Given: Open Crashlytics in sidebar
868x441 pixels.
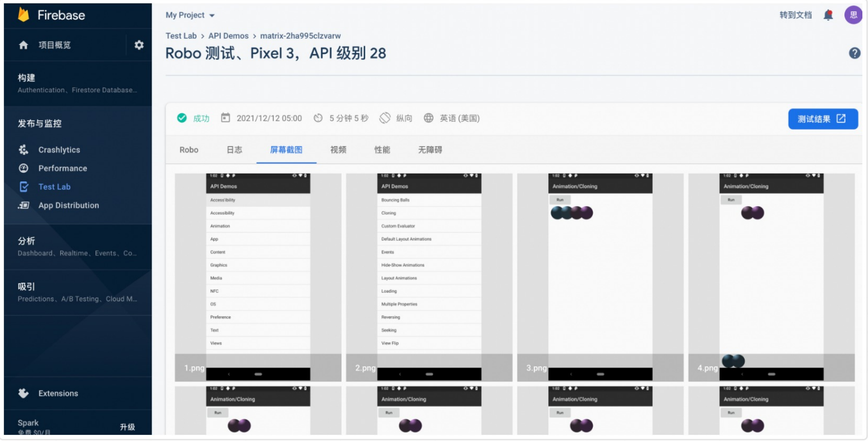Looking at the screenshot, I should [59, 149].
